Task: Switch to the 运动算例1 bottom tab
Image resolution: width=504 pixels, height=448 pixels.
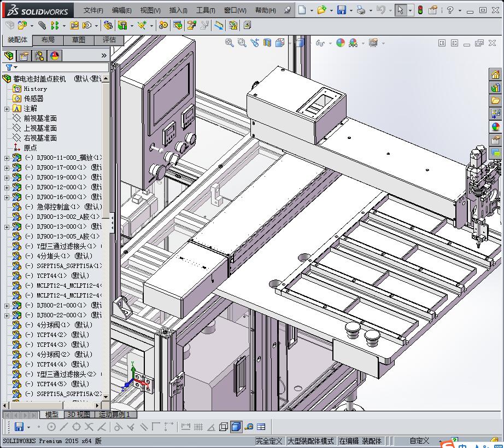Action: [114, 415]
